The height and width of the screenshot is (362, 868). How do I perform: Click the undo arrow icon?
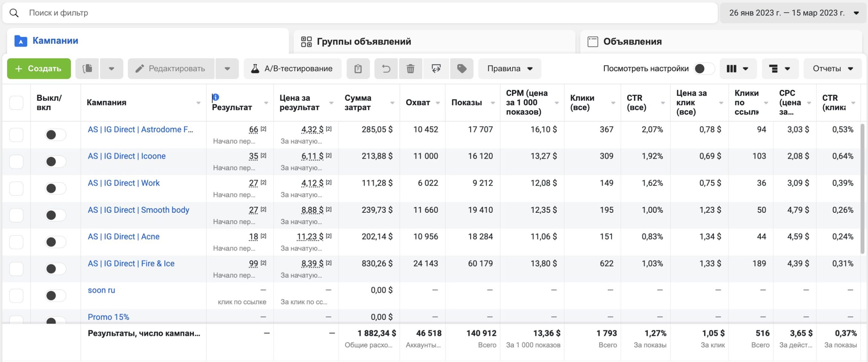[x=386, y=69]
